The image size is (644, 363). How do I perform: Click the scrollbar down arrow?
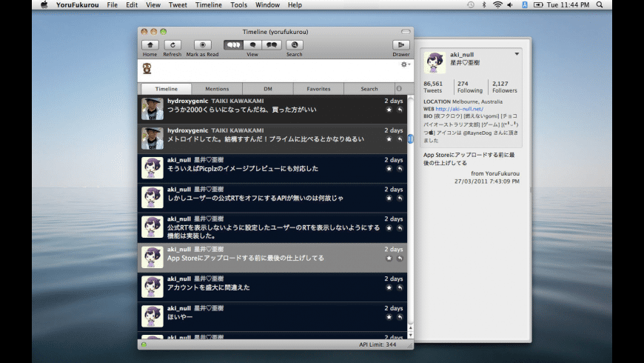coord(410,335)
